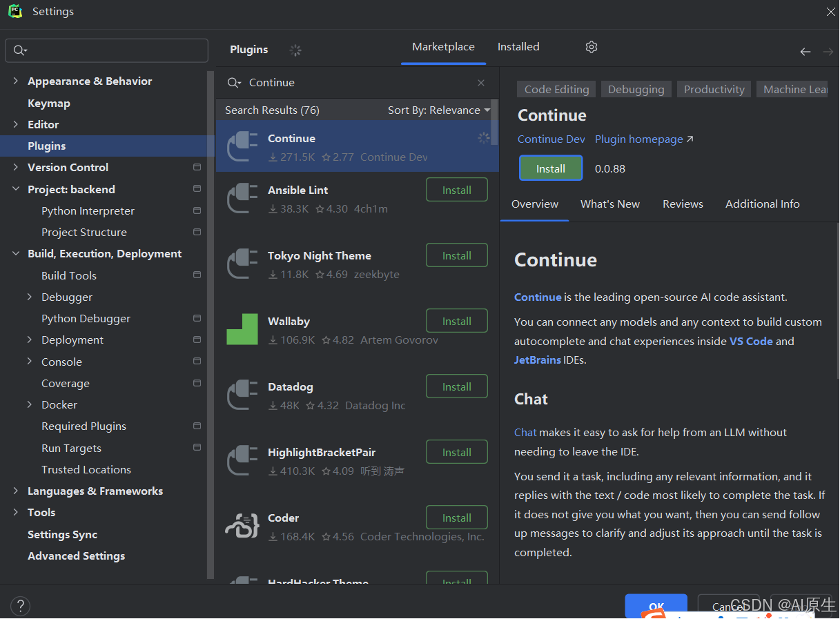
Task: Click project-level marker icon beside Project Structure
Action: coord(197,232)
